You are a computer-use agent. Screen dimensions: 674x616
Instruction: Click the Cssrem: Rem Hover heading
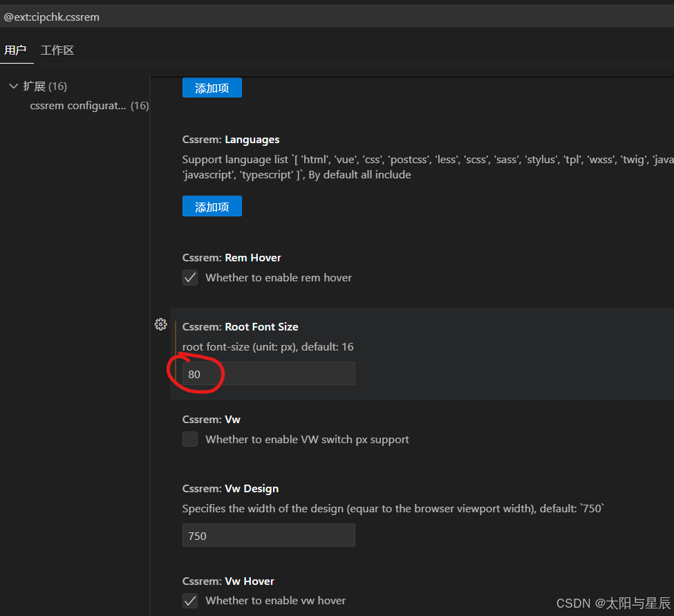(x=232, y=258)
